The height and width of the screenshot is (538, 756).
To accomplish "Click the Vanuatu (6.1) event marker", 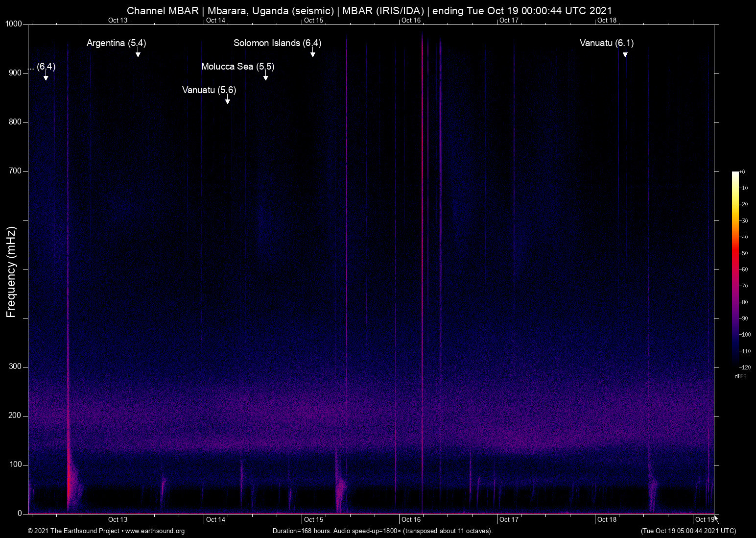I will point(607,43).
